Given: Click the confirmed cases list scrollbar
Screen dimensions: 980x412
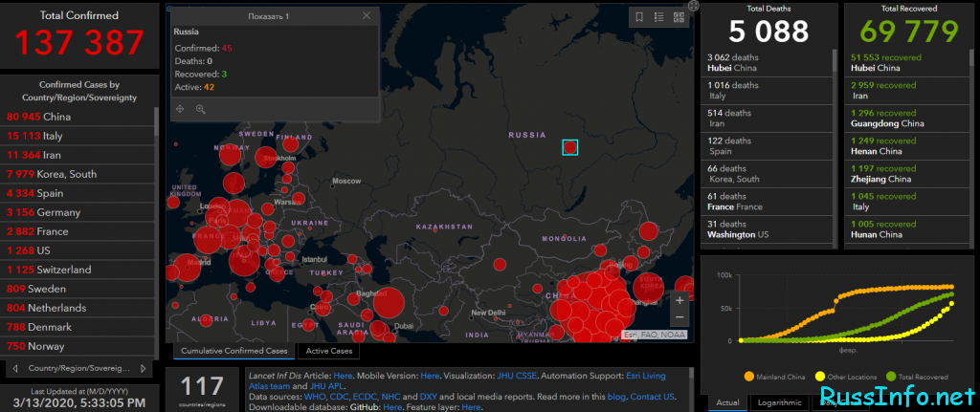Looking at the screenshot, I should [x=157, y=122].
